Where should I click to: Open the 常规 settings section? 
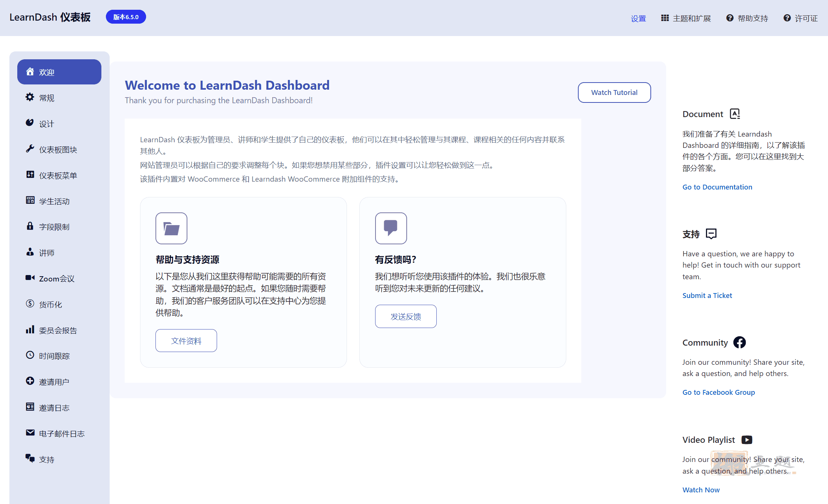(x=59, y=98)
